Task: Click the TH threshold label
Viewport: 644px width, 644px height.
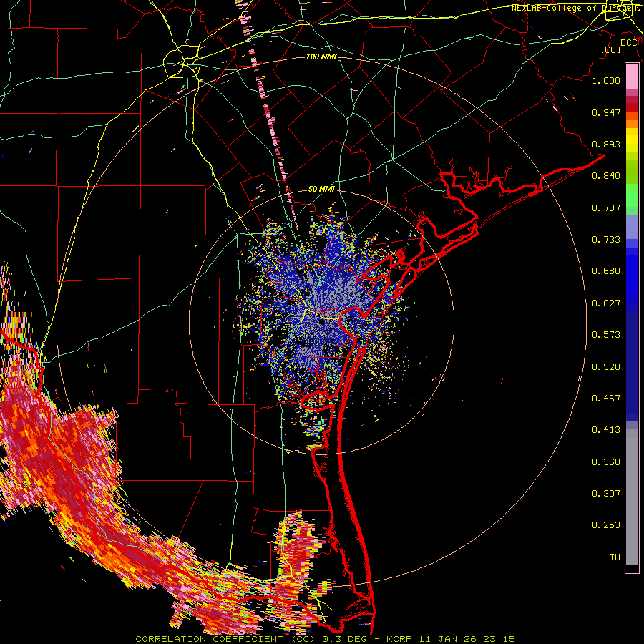Action: [x=615, y=557]
